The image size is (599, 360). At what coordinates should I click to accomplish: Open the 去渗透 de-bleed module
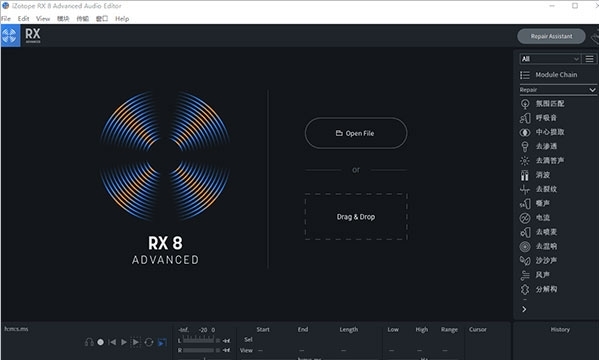pos(538,146)
